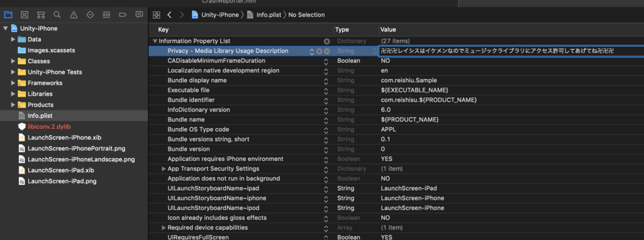Click the Key column header

(163, 30)
